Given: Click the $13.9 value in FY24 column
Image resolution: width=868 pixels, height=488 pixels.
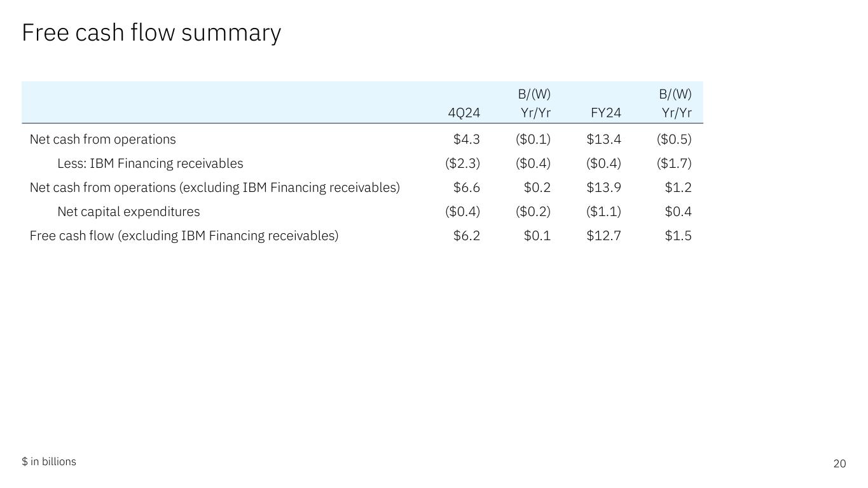Looking at the screenshot, I should pos(603,187).
